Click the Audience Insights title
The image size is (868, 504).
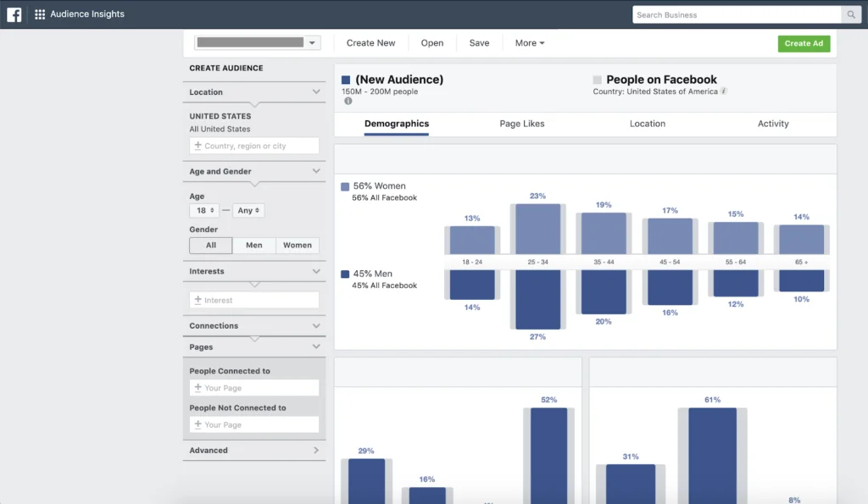coord(87,14)
